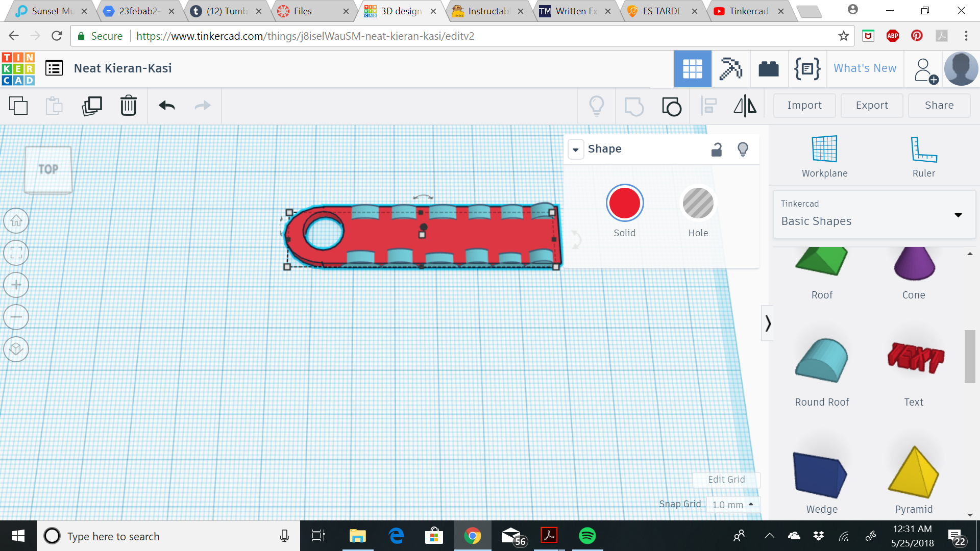Switch to the Instructables browser tab

point(487,11)
